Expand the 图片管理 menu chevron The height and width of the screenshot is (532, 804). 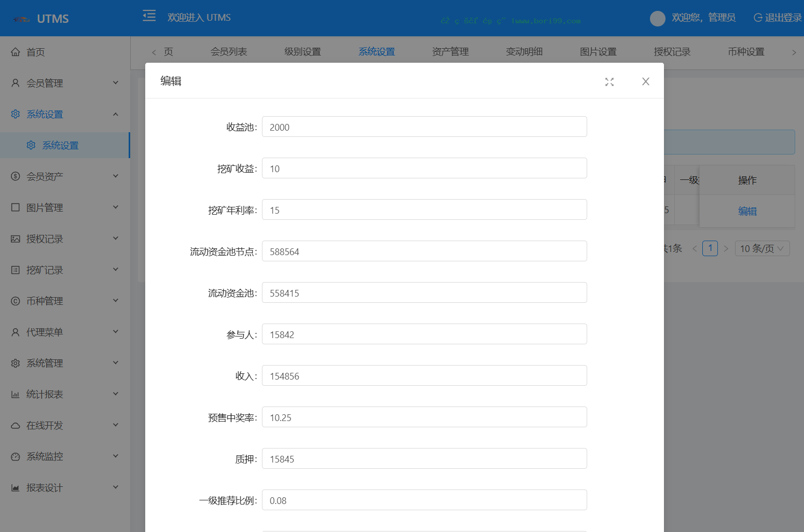point(116,207)
